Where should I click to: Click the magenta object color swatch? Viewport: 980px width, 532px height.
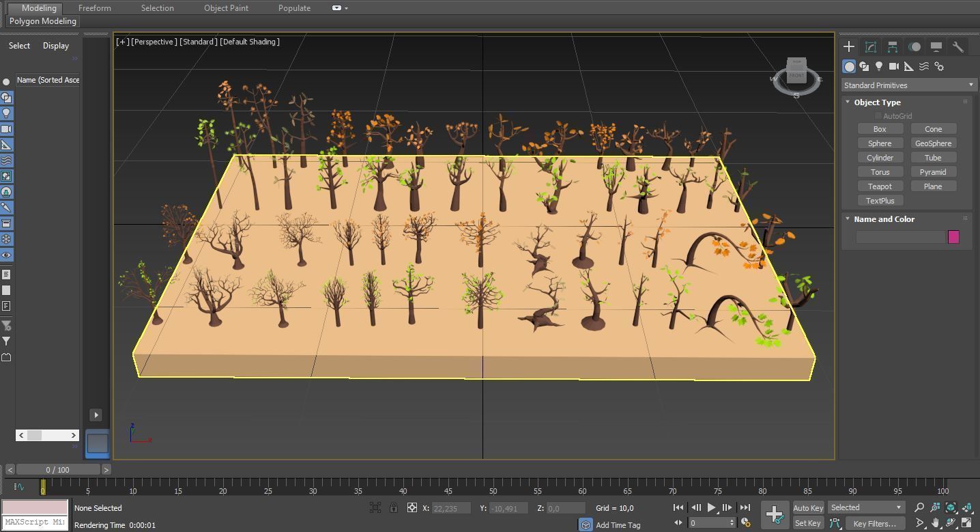(953, 237)
